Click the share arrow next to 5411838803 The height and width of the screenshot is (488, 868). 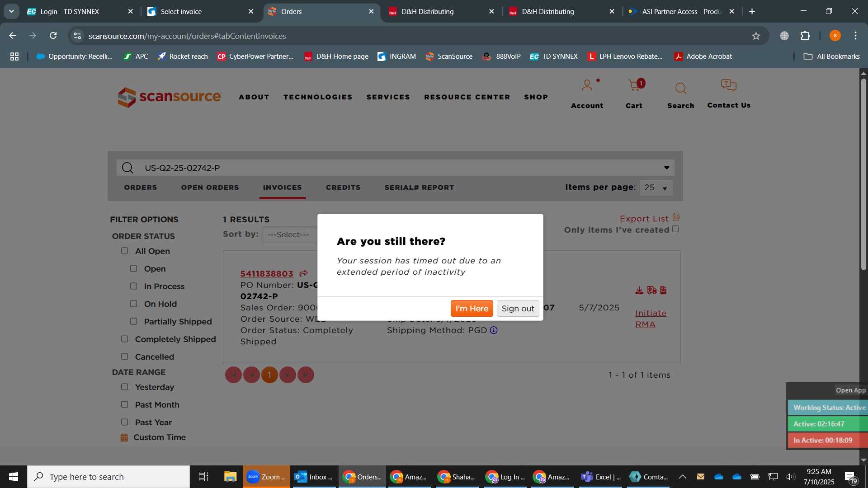[303, 273]
